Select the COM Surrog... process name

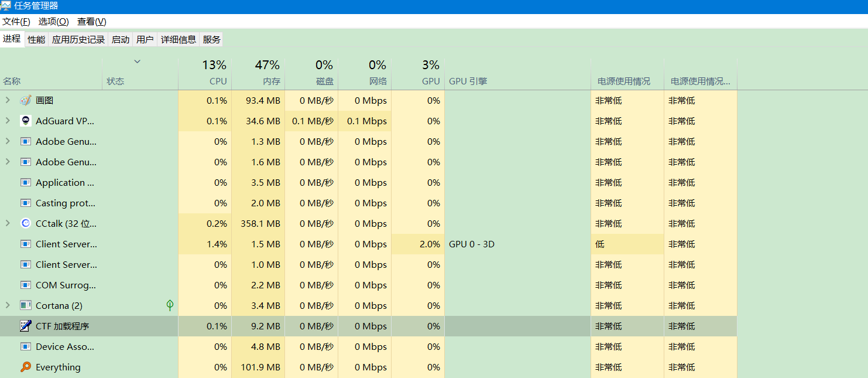pyautogui.click(x=66, y=285)
